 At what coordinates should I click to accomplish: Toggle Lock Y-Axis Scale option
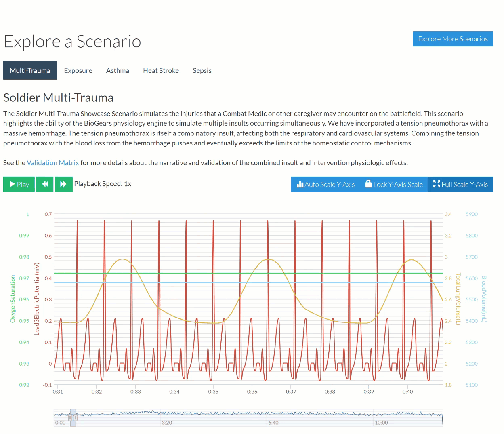[x=394, y=184]
